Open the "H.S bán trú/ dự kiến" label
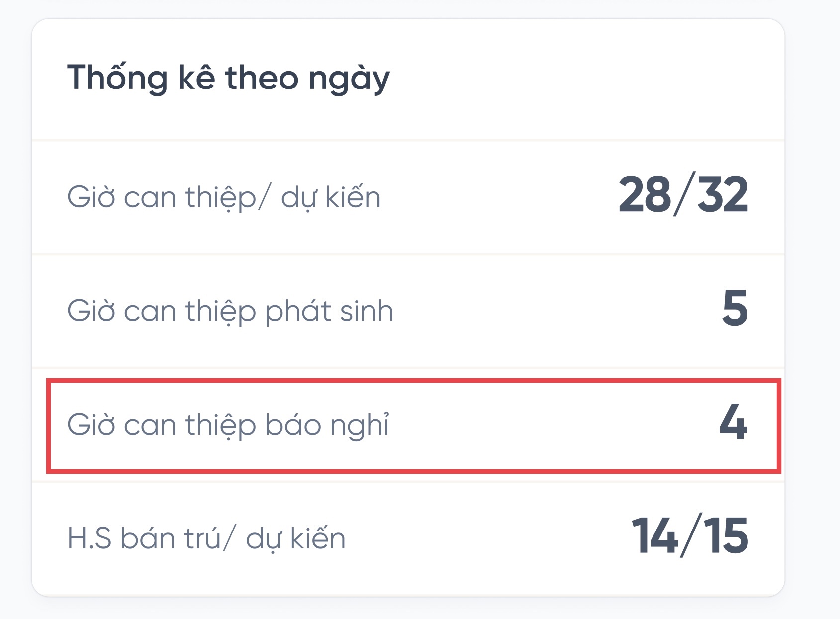This screenshot has width=840, height=619. click(206, 538)
